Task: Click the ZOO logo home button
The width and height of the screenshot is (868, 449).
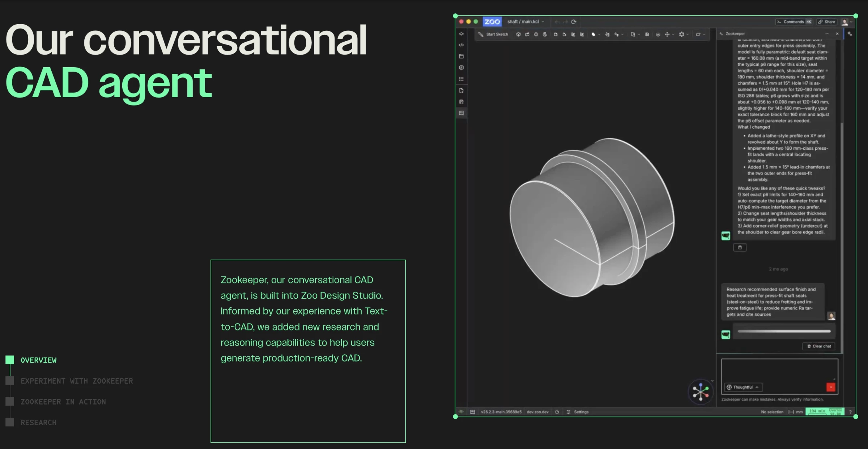Action: [x=492, y=22]
